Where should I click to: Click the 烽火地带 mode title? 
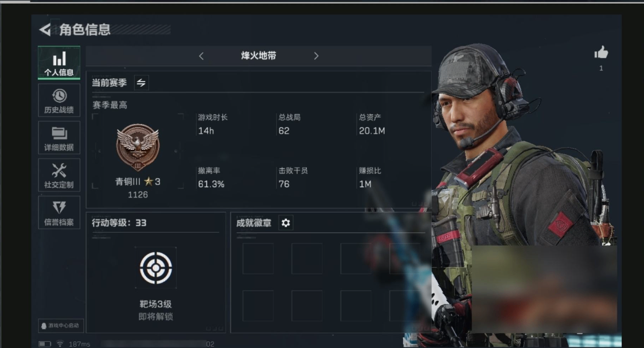pos(258,56)
